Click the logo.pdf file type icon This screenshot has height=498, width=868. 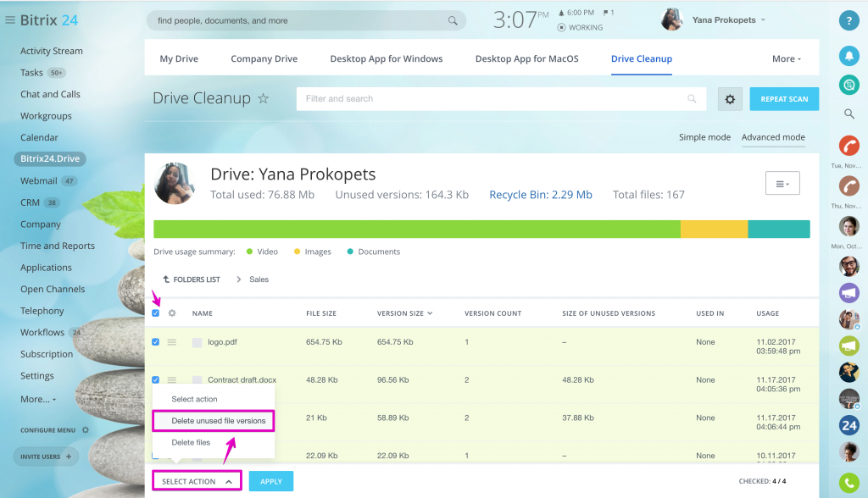coord(197,342)
